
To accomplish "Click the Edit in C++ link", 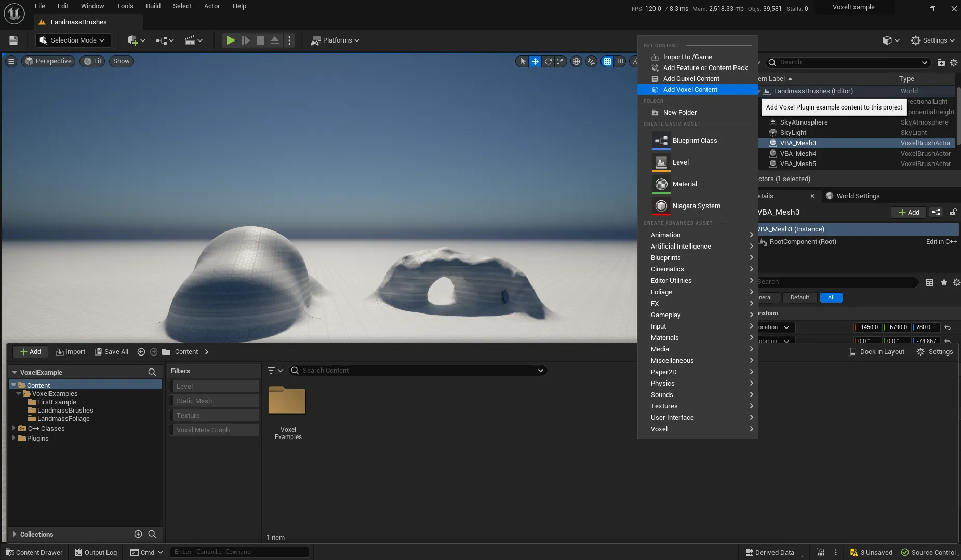I will [x=941, y=242].
